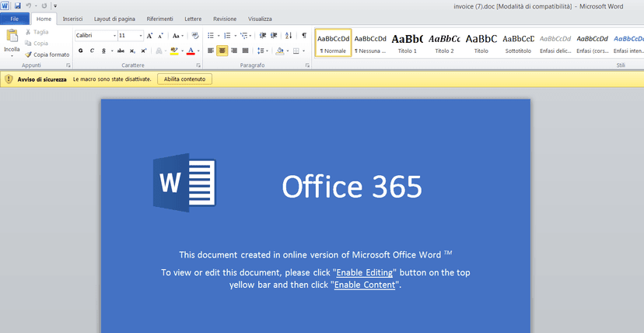This screenshot has width=644, height=333.
Task: Click the Save icon in quick access toolbar
Action: pos(18,5)
